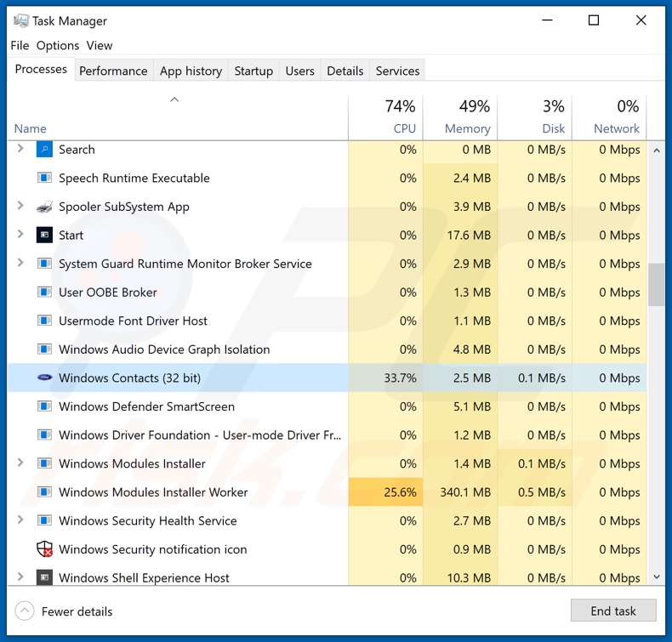The width and height of the screenshot is (672, 642).
Task: Expand the Windows Shell Experience Host group
Action: tap(20, 577)
